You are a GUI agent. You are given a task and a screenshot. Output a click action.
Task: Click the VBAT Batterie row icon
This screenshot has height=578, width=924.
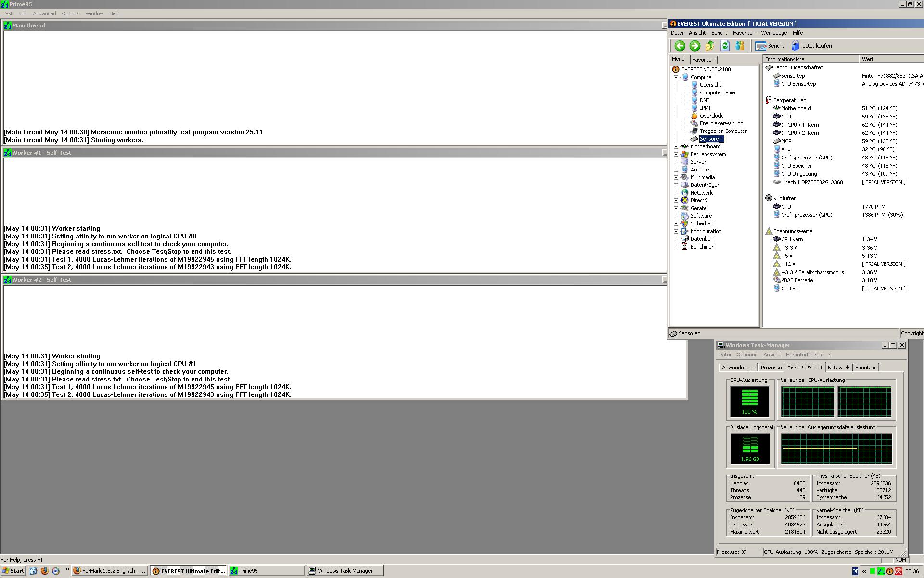[776, 280]
